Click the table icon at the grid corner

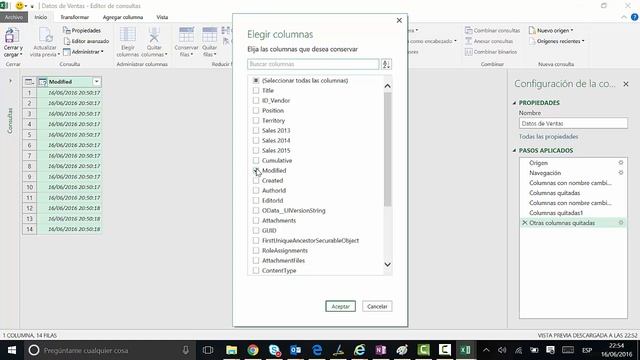click(x=29, y=82)
